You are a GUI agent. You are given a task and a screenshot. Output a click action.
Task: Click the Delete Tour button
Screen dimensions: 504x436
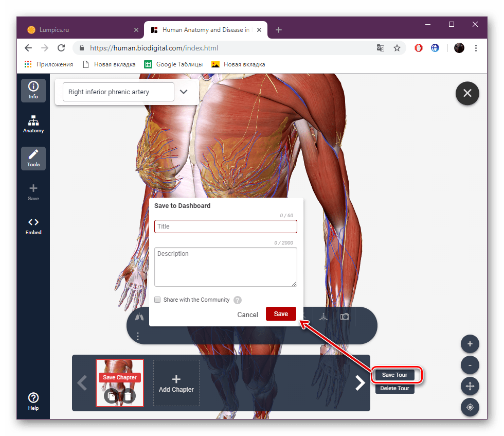(x=394, y=388)
